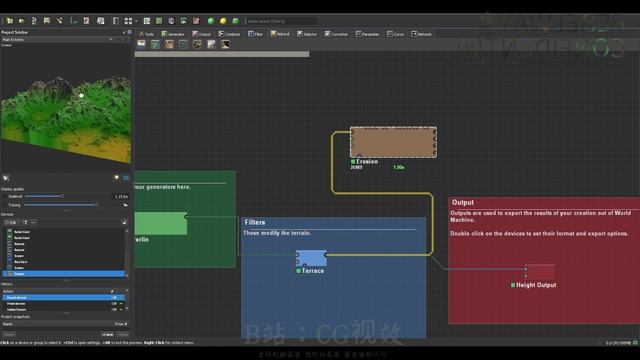Select the Erosion node
Screen dimensions: 640x360
[x=393, y=142]
